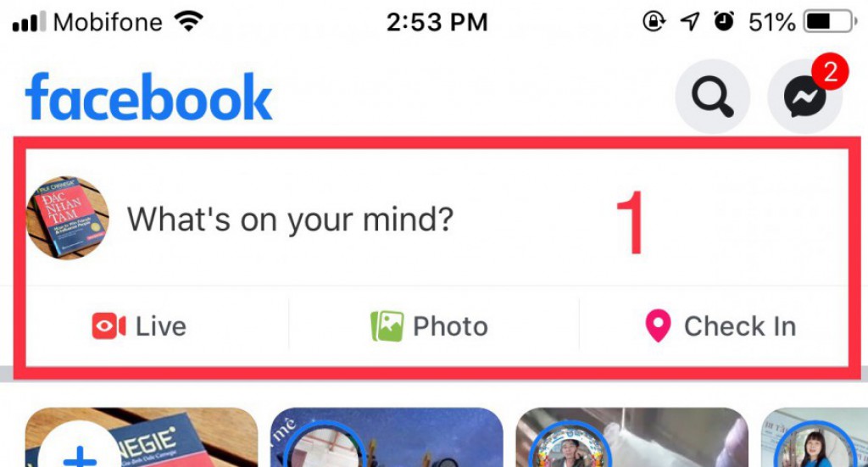The height and width of the screenshot is (467, 868).
Task: Click the facebook logo
Action: tap(148, 97)
